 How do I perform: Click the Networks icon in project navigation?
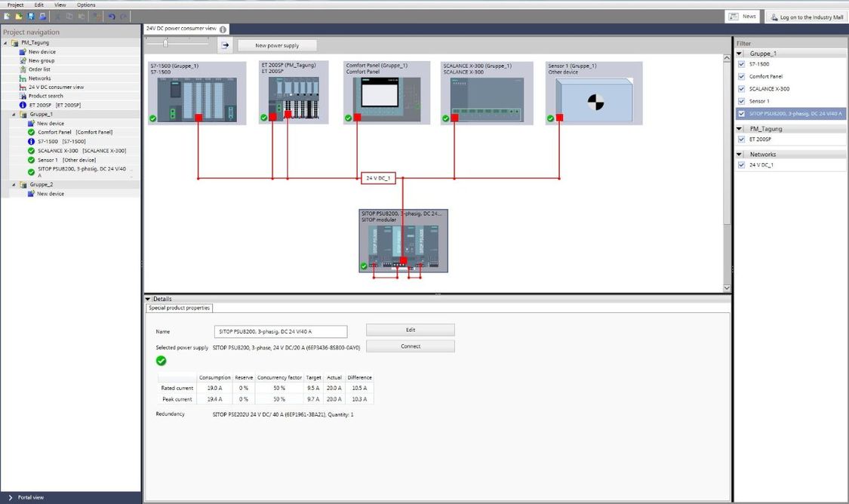pos(23,78)
